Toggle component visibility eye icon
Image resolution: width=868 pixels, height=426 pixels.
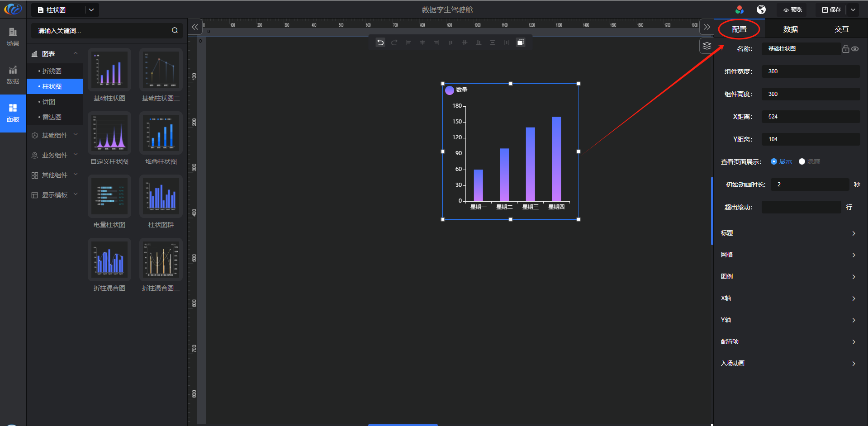[855, 49]
